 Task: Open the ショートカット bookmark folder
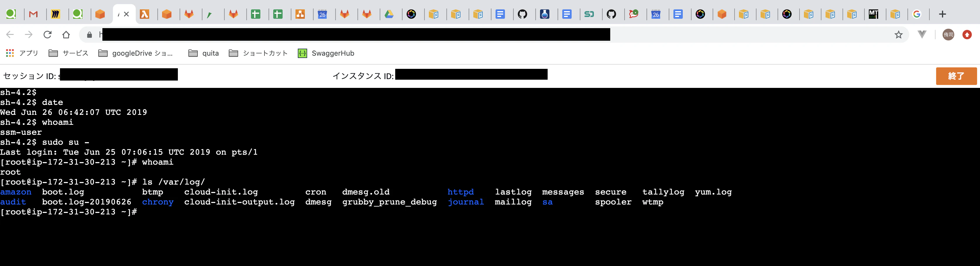pos(258,53)
